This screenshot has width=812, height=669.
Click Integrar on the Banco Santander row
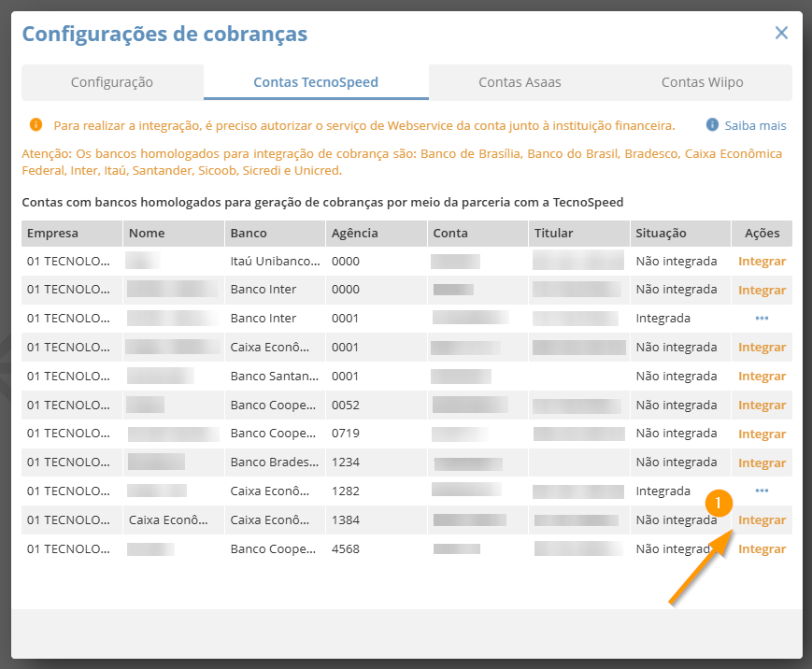[762, 377]
